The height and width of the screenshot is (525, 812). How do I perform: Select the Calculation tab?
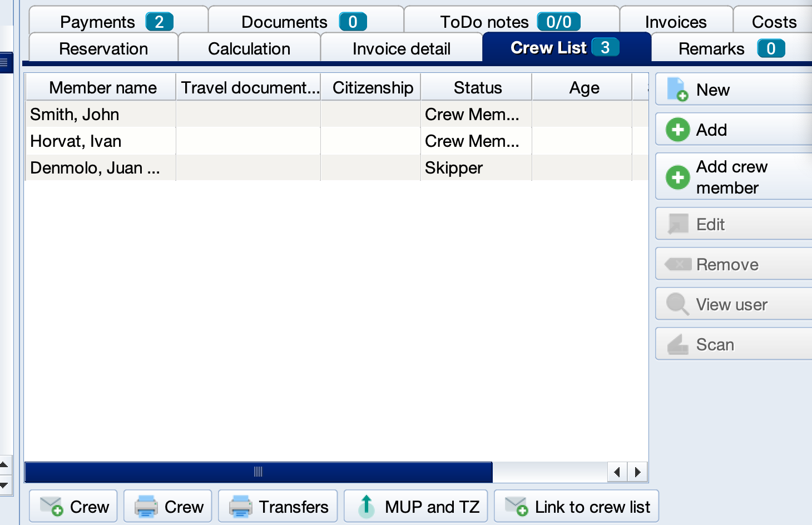tap(249, 48)
